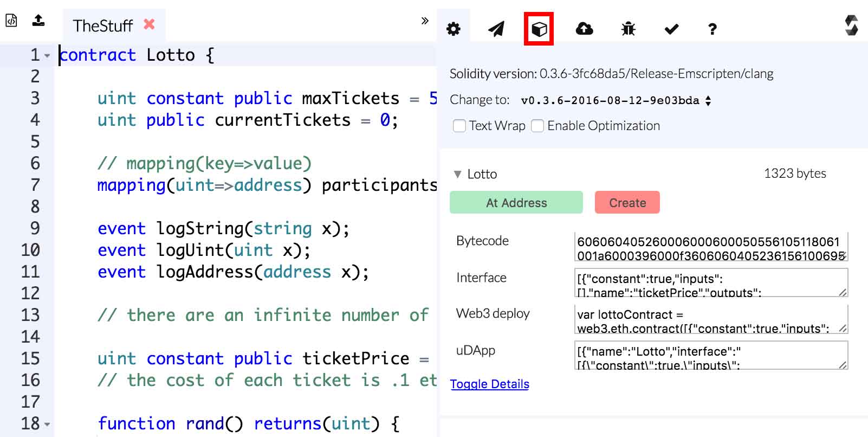Click the 'Solidity version' text line

[x=611, y=74]
